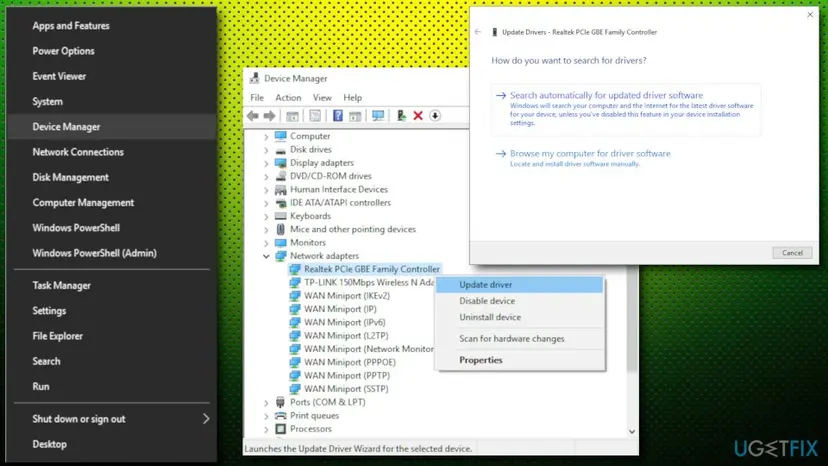Expand the Computer node in device tree
The width and height of the screenshot is (828, 466).
tap(266, 136)
